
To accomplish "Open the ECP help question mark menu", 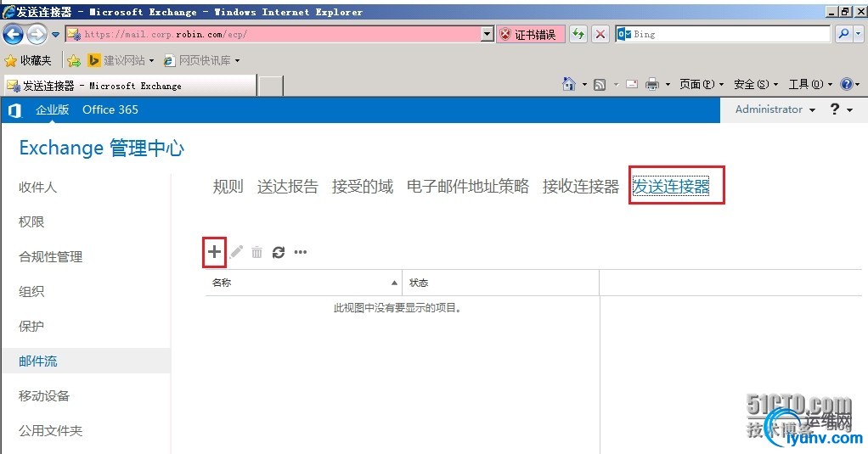I will [x=841, y=109].
